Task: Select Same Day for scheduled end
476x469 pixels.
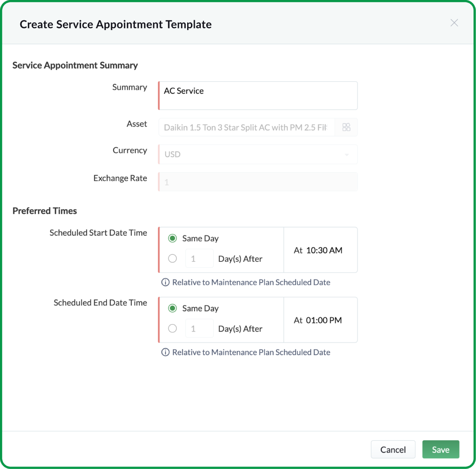Action: pos(172,308)
